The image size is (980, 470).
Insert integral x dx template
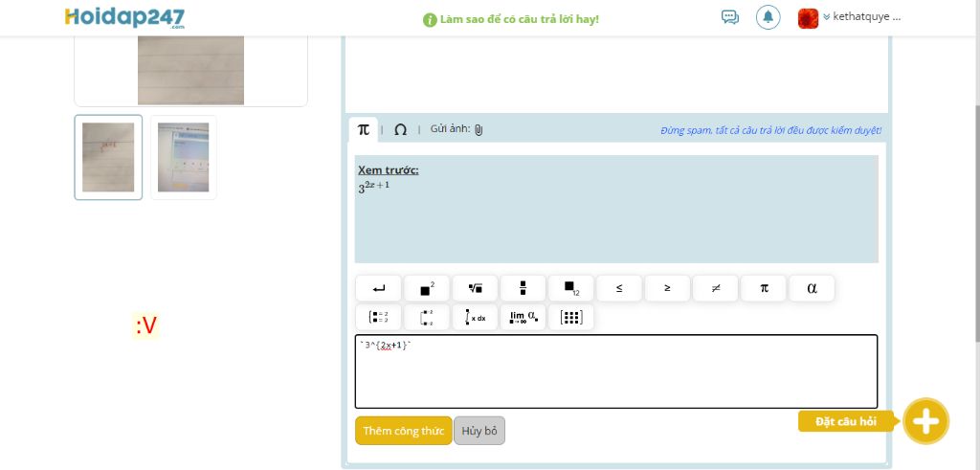pyautogui.click(x=475, y=317)
